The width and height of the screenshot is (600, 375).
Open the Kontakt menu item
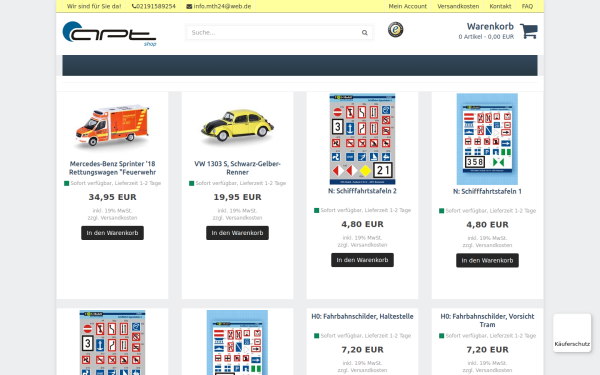500,6
